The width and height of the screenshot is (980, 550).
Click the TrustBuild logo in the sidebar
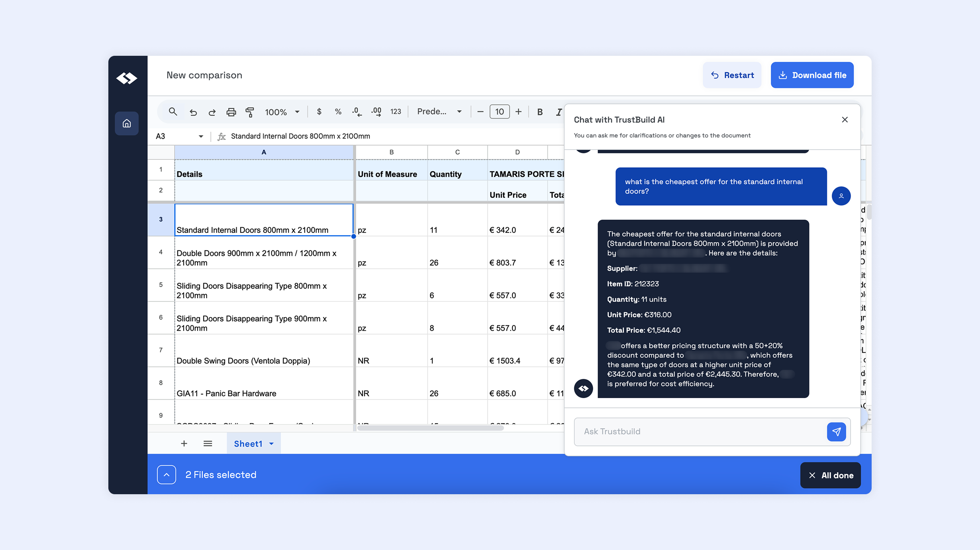tap(127, 78)
